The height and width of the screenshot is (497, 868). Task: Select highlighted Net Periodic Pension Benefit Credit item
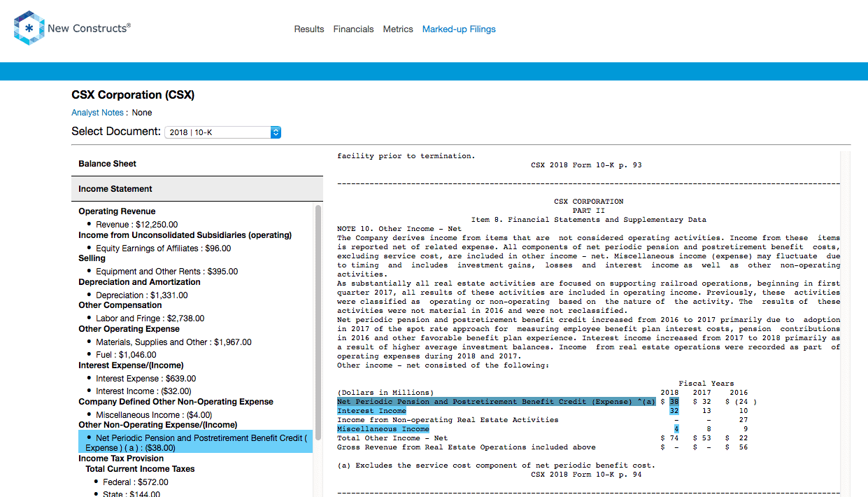click(x=195, y=443)
